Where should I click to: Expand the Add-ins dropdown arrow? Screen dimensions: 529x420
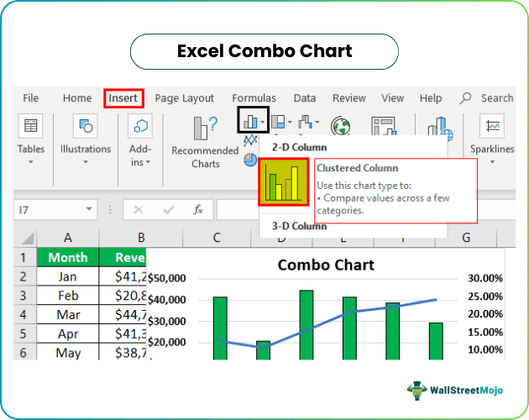tap(148, 163)
